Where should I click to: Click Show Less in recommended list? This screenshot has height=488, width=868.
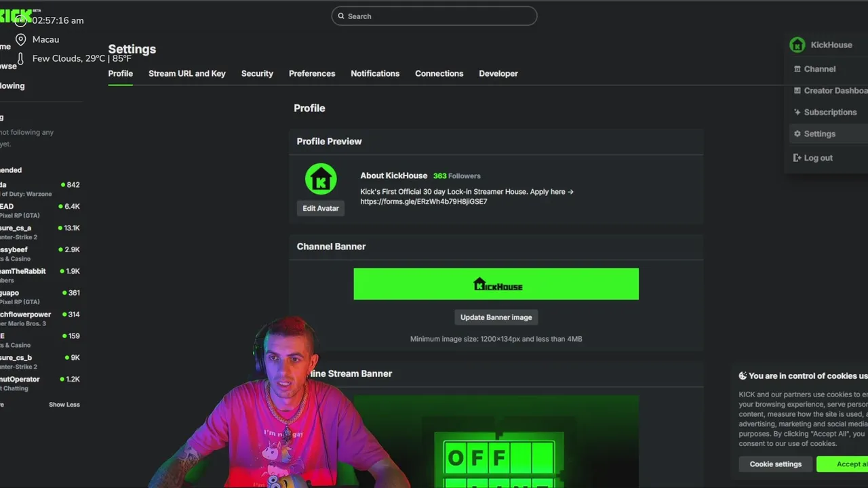(x=64, y=405)
